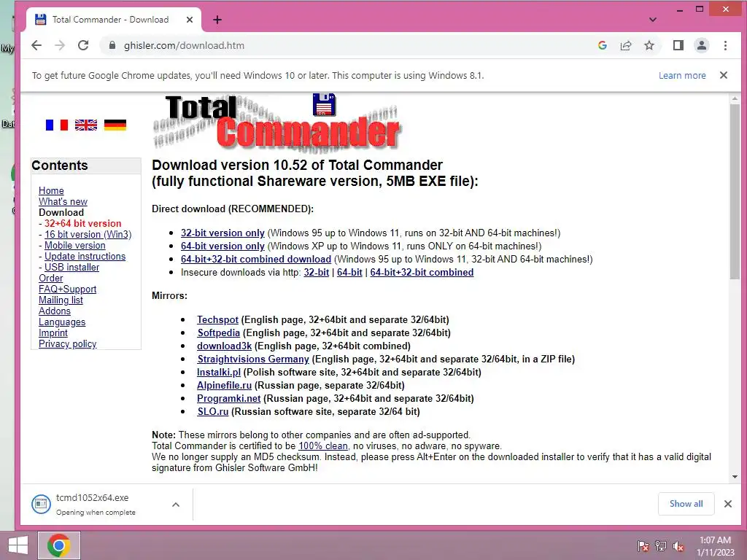Click the insecure 64-bit+32-bit combined link

(x=422, y=273)
